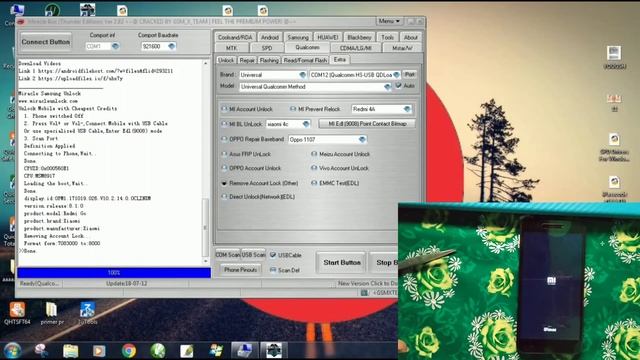Open the Redmi 4A model dropdown
This screenshot has height=360, width=640.
(x=407, y=109)
